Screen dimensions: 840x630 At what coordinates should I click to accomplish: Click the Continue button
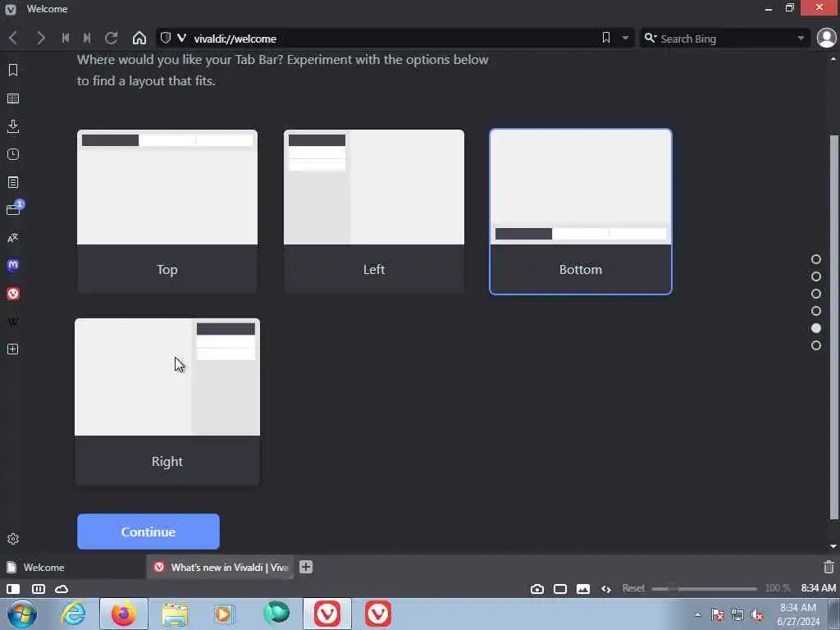[x=148, y=532]
